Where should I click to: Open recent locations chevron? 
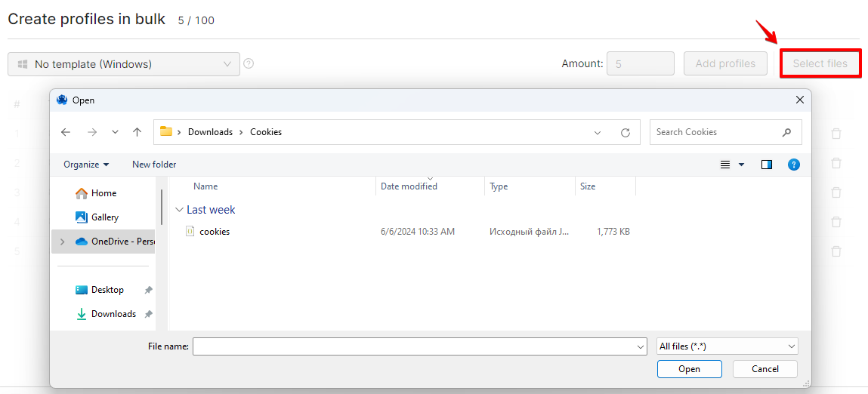115,132
